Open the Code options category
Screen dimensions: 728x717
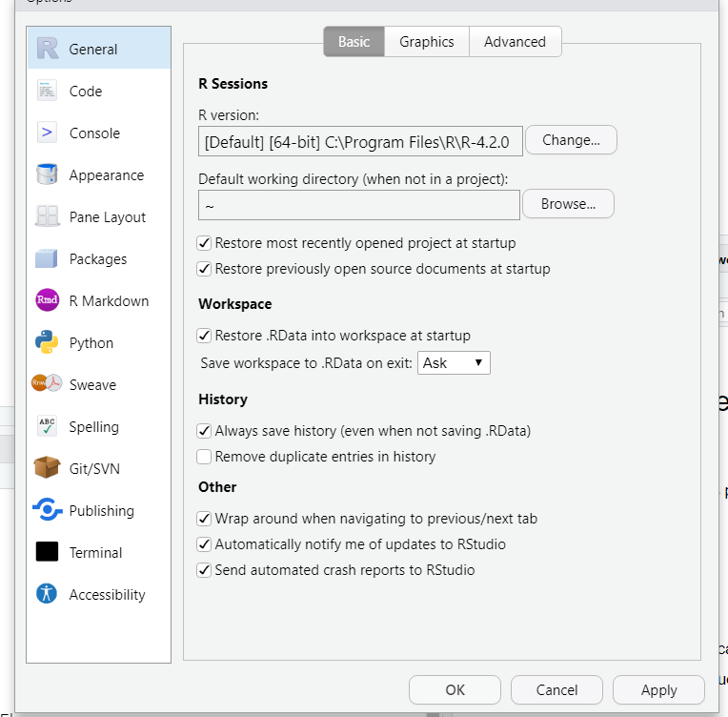99,92
